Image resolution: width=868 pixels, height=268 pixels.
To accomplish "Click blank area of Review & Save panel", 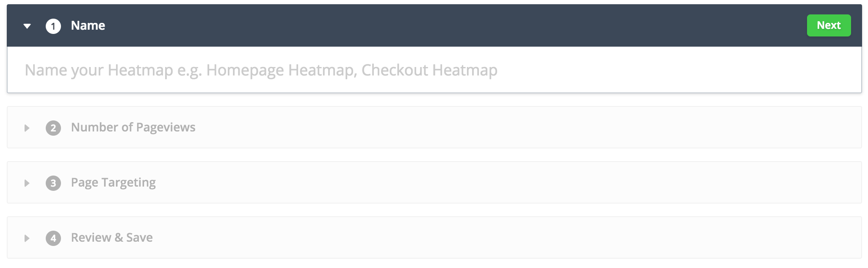I will [x=508, y=237].
